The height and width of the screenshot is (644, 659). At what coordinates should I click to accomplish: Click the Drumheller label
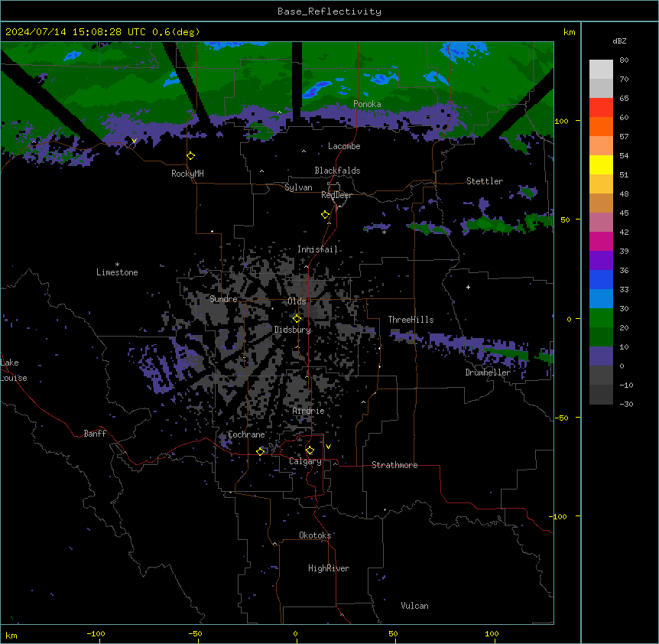[x=488, y=372]
